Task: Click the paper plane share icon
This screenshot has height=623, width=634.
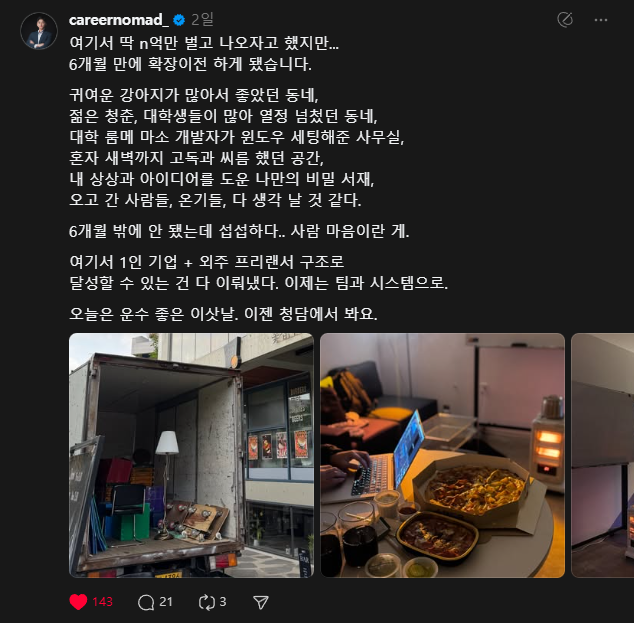Action: tap(261, 602)
